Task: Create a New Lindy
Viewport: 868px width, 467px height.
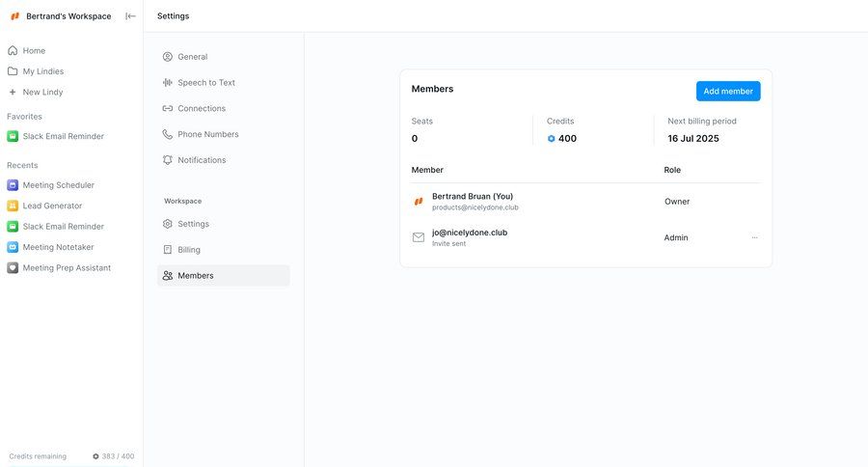Action: click(x=42, y=92)
